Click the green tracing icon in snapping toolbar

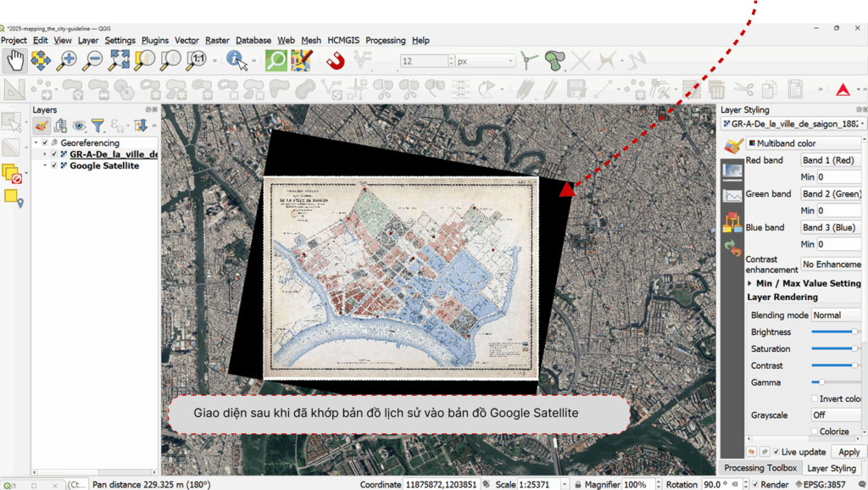529,60
